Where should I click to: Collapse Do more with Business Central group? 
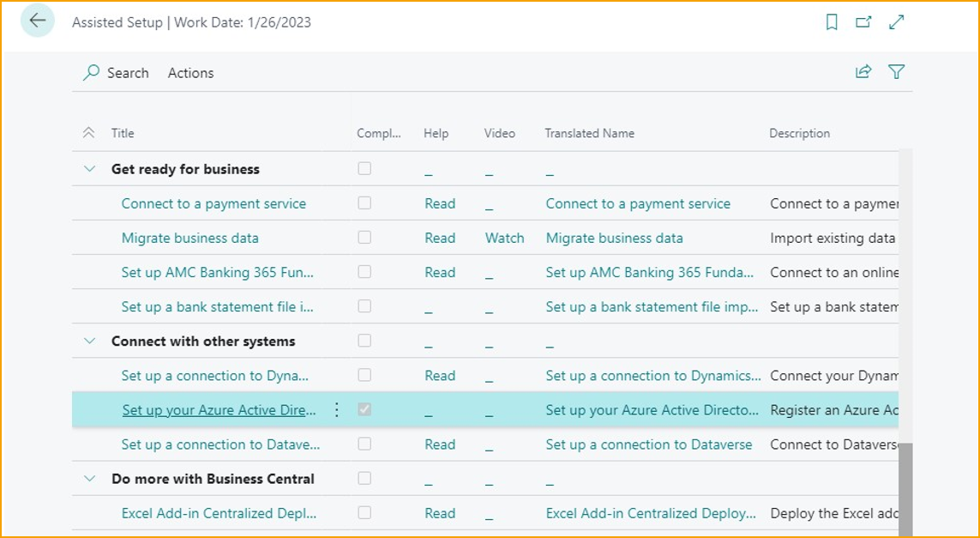click(x=90, y=479)
